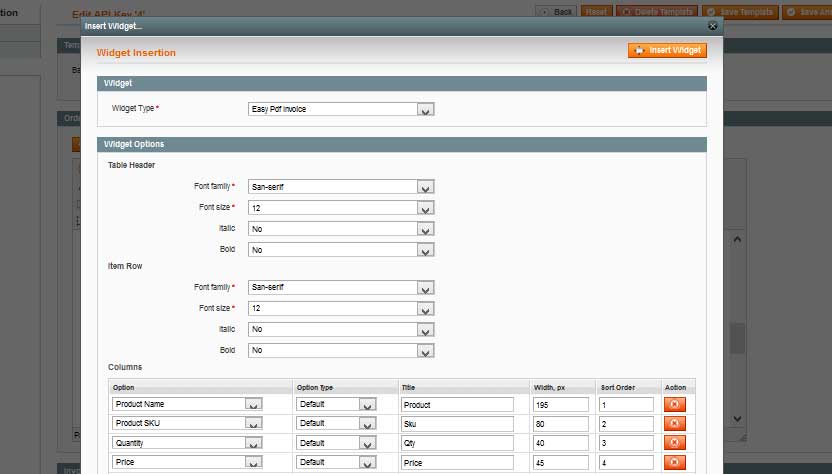Image resolution: width=832 pixels, height=474 pixels.
Task: Open Item Row Bold dropdown
Action: pyautogui.click(x=341, y=350)
